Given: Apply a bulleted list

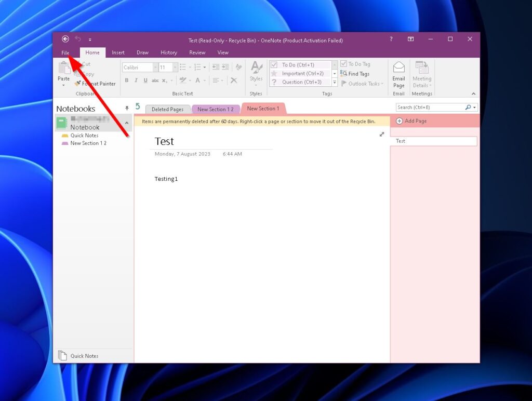Looking at the screenshot, I should 183,67.
